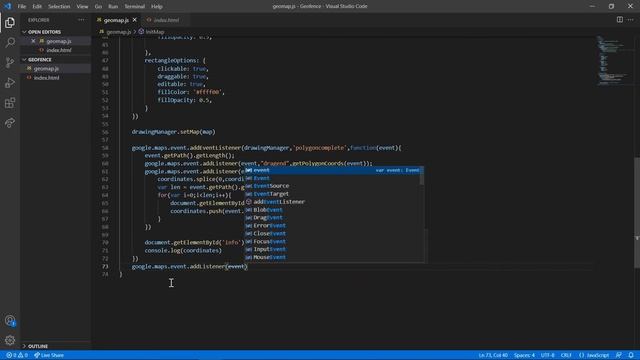This screenshot has height=360, width=640.
Task: Click the editor vertical scrollbar
Action: click(637, 212)
